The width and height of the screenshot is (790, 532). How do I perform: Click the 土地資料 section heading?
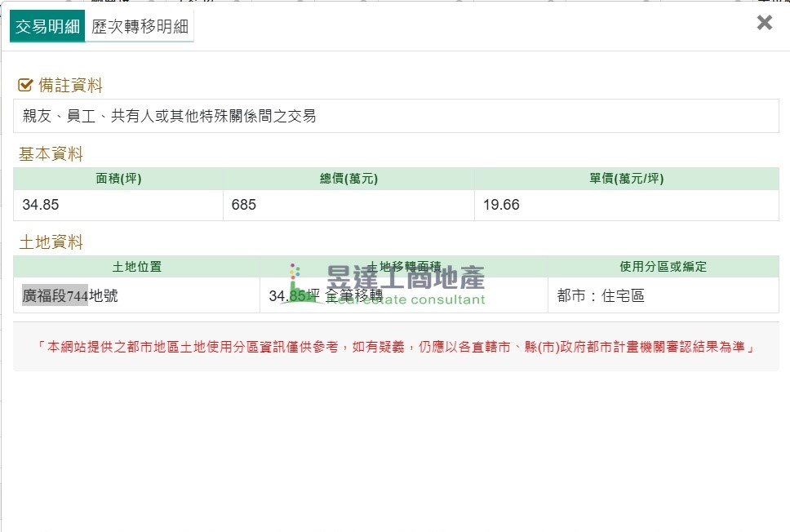(51, 242)
